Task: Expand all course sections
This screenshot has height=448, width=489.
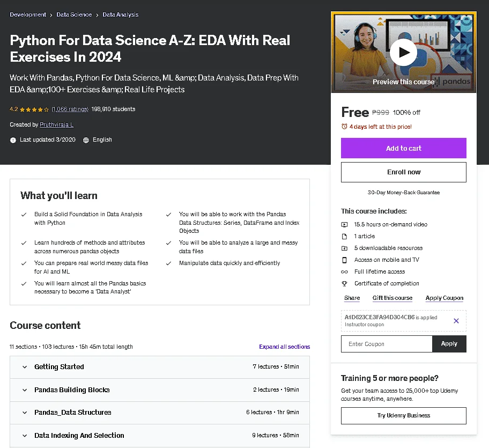Action: [284, 347]
